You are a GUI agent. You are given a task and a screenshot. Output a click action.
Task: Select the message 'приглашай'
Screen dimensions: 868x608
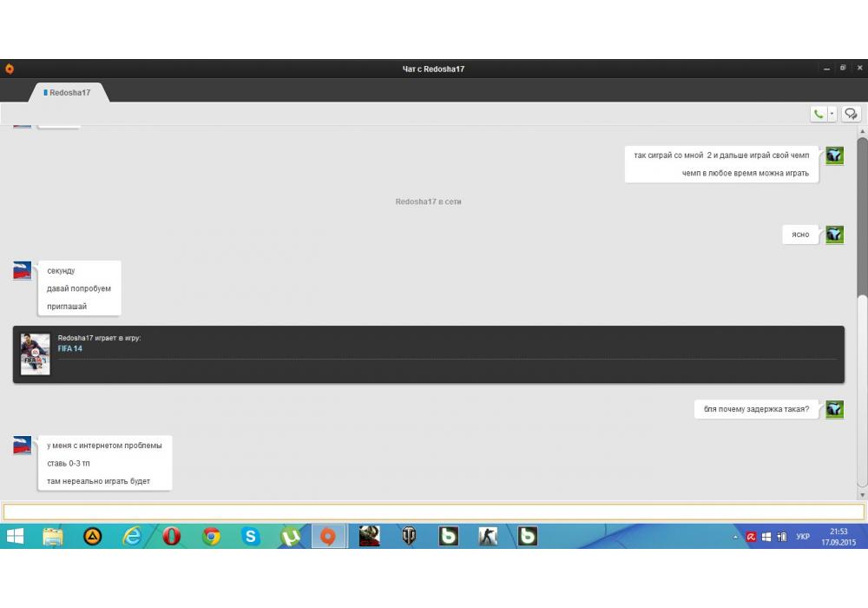pos(67,307)
